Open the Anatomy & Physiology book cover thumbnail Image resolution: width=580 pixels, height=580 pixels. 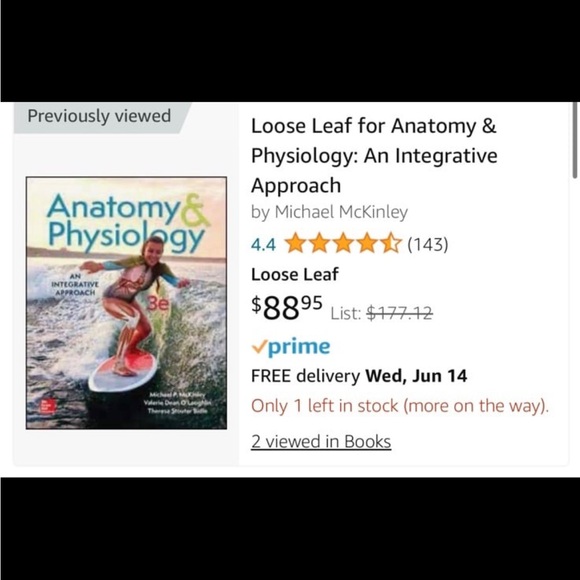click(126, 303)
